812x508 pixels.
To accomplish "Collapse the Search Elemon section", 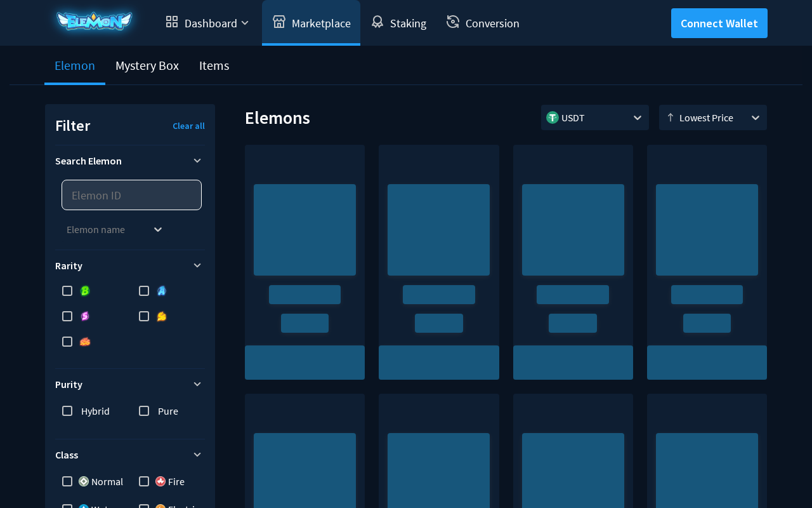I will point(197,161).
